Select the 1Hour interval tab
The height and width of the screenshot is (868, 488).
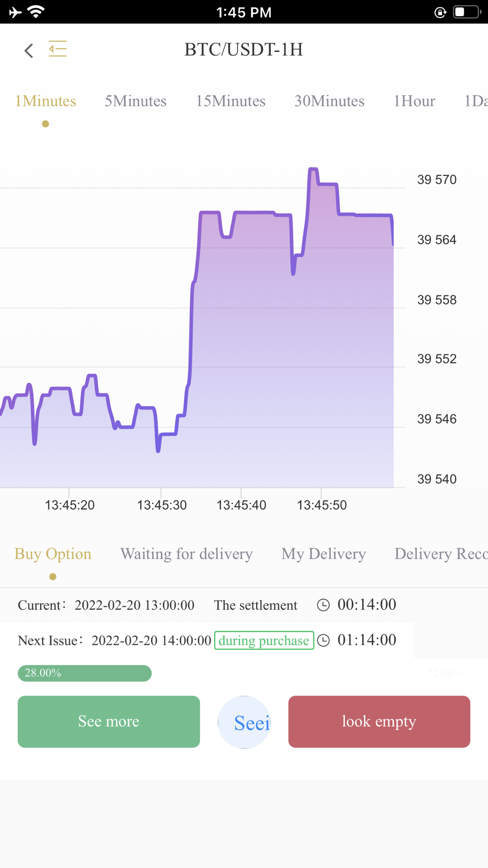point(414,101)
